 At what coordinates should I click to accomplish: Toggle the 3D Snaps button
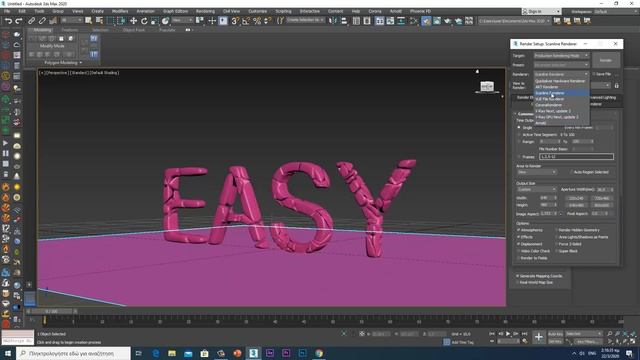tap(235, 21)
